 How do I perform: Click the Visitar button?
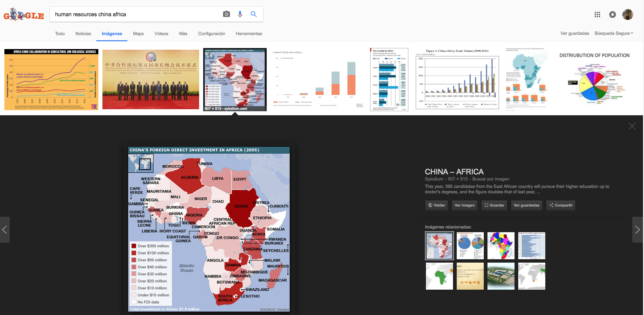tap(436, 205)
